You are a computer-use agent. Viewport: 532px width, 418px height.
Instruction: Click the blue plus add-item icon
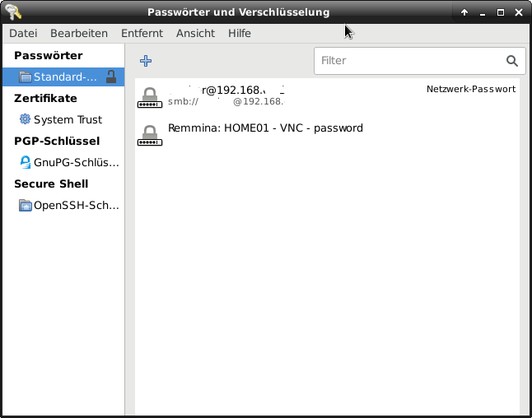click(x=146, y=61)
